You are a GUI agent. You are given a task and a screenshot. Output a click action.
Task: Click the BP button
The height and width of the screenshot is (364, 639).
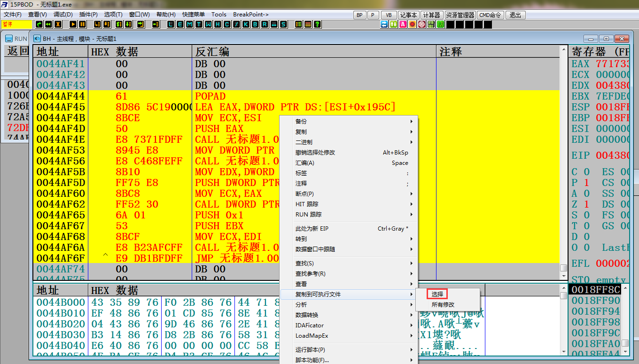coord(359,15)
